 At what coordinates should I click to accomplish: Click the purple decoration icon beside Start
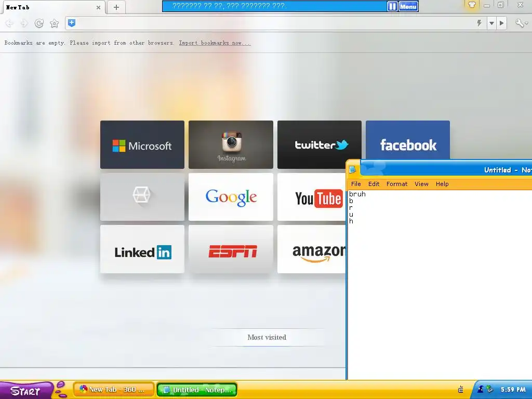pos(61,390)
